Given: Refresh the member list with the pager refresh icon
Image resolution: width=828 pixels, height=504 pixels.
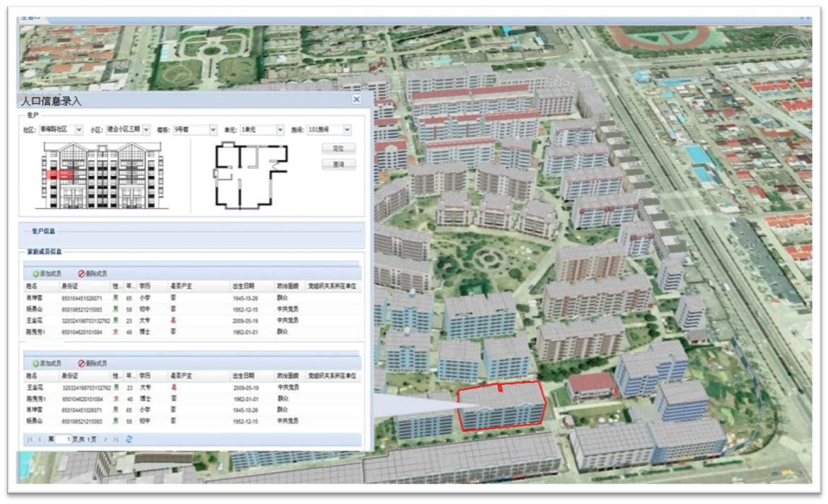Looking at the screenshot, I should [x=129, y=439].
